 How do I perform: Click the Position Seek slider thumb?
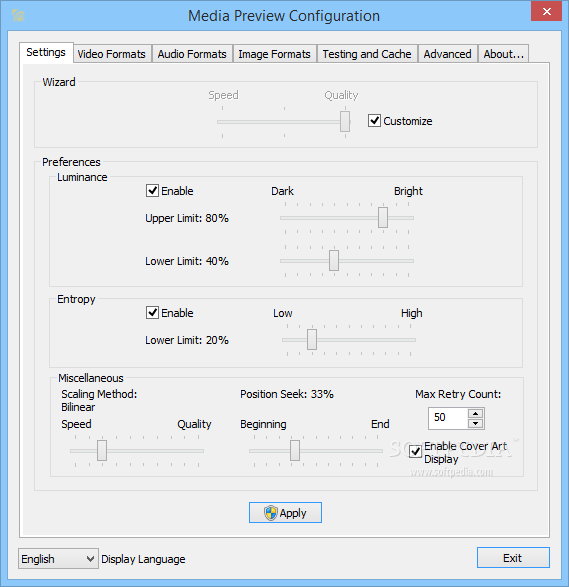[295, 450]
